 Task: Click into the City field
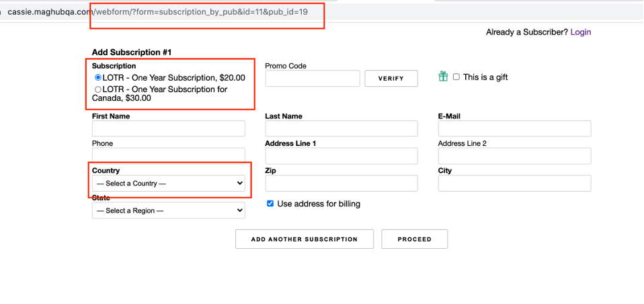click(514, 183)
